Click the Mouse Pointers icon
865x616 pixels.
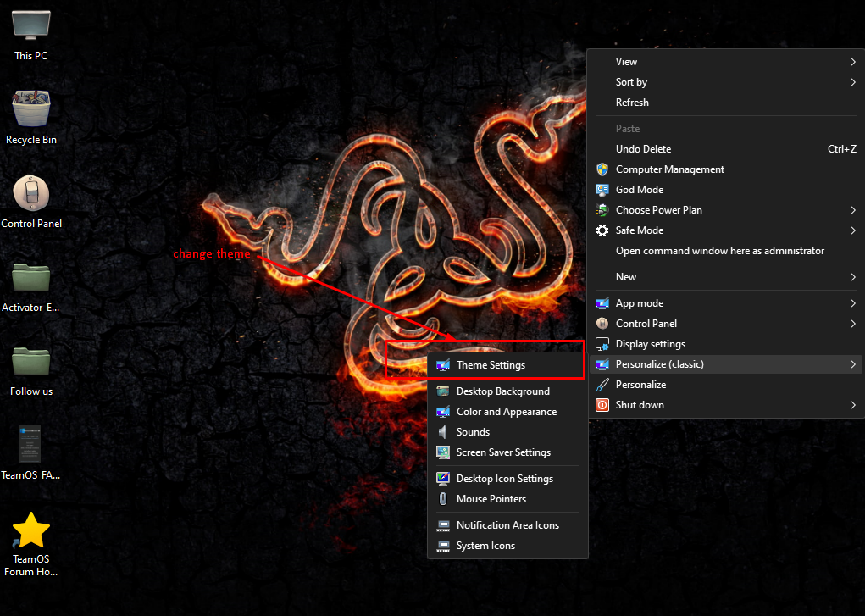point(443,499)
